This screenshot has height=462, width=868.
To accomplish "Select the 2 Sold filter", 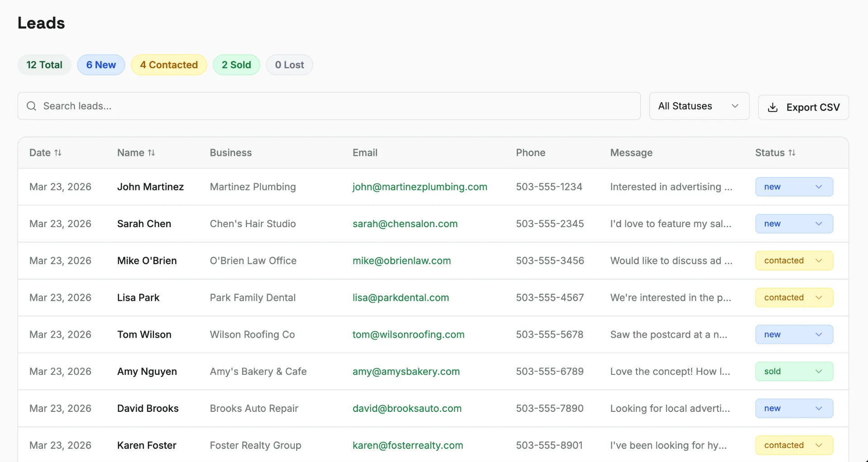I will point(236,65).
